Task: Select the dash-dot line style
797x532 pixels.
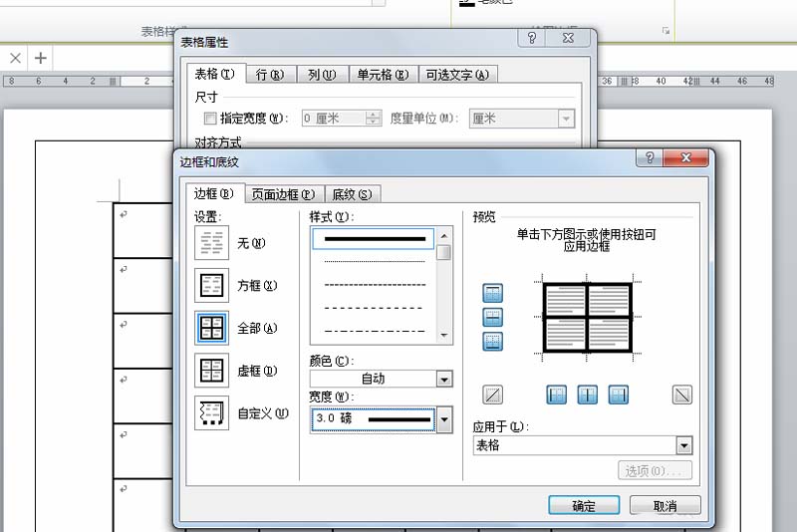Action: click(374, 331)
